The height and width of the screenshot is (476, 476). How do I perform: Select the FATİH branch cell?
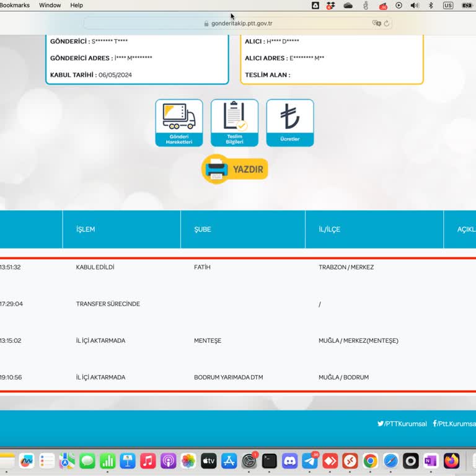point(202,267)
